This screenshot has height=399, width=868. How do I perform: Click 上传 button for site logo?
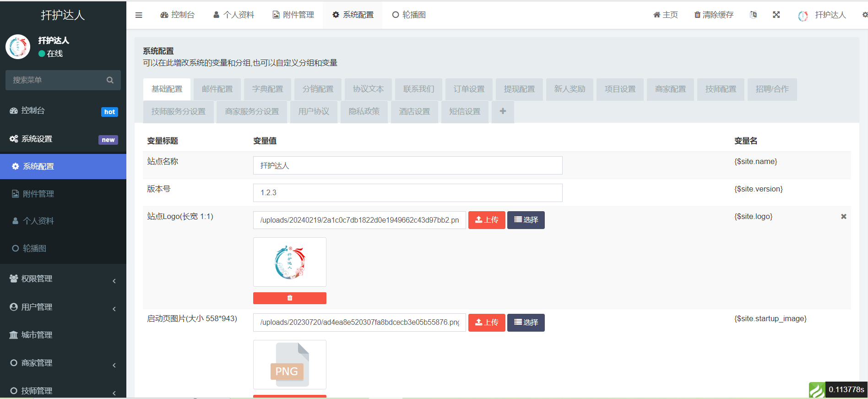486,220
